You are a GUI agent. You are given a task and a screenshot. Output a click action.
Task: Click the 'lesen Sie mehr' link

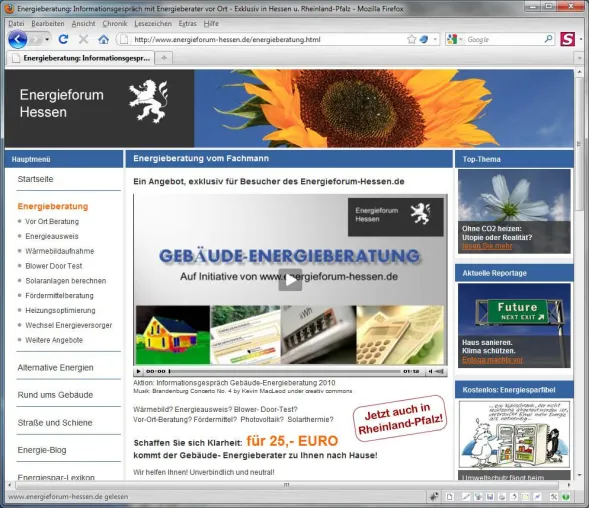487,246
